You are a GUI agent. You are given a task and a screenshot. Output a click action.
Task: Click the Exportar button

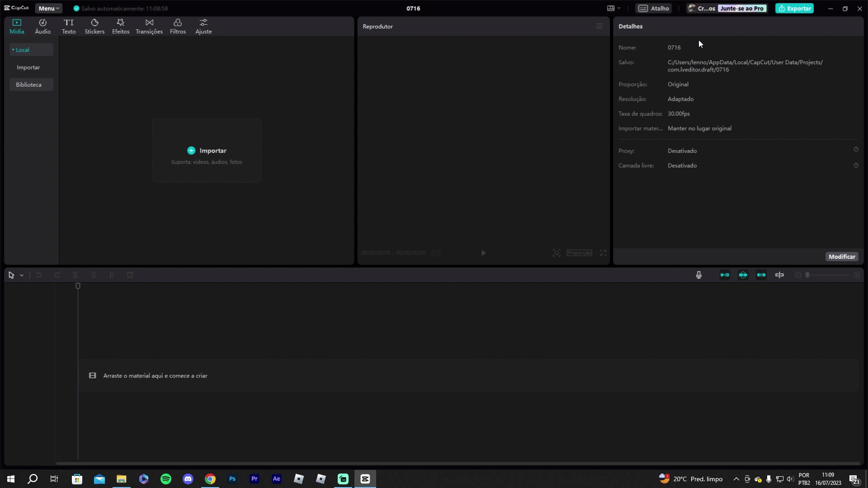794,8
